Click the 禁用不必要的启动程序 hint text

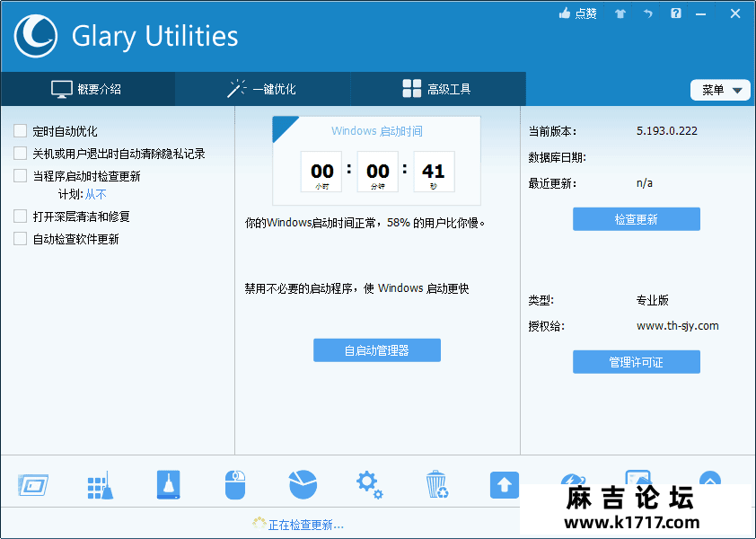pyautogui.click(x=356, y=288)
